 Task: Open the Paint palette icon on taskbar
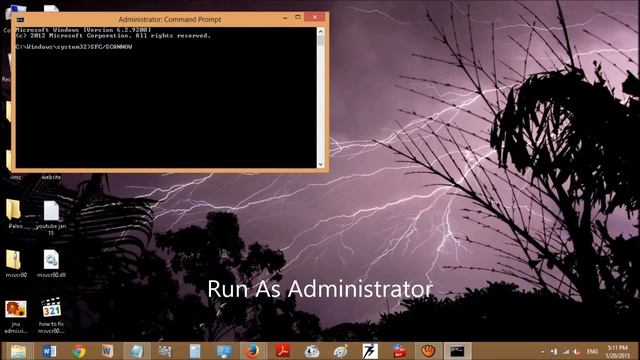(340, 351)
